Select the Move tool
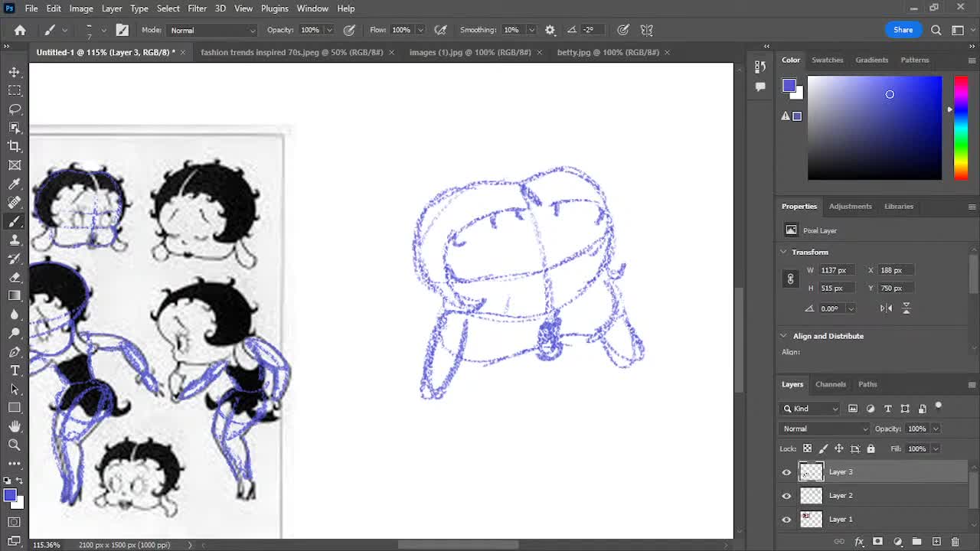The image size is (980, 551). 15,72
